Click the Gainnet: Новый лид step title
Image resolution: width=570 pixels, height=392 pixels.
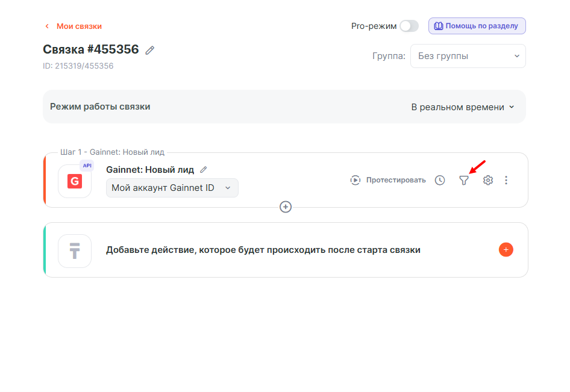click(149, 170)
